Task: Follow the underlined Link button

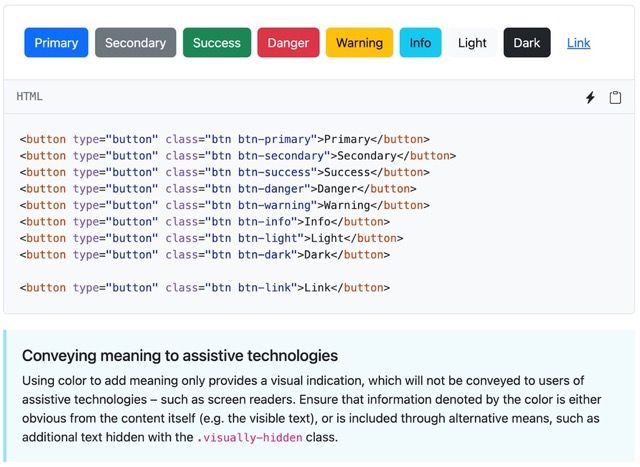Action: (x=578, y=43)
